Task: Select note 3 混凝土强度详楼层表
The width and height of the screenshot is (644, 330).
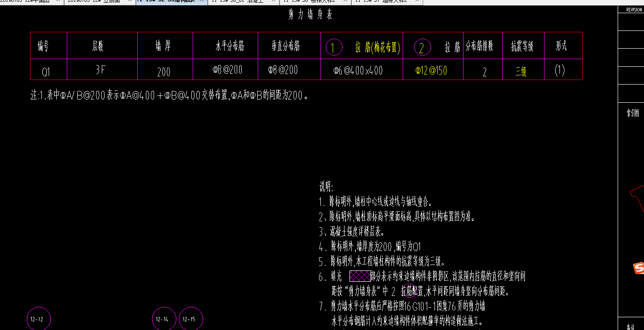Action: click(353, 232)
